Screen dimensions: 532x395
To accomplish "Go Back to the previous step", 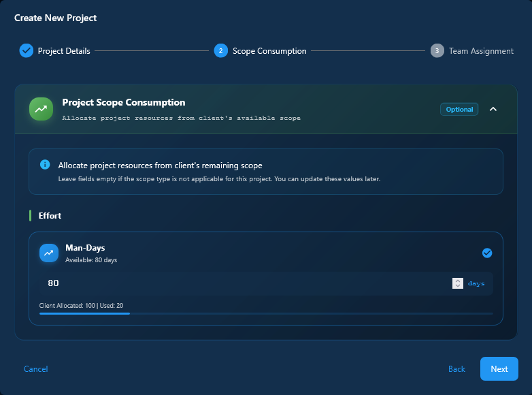I will pyautogui.click(x=456, y=369).
